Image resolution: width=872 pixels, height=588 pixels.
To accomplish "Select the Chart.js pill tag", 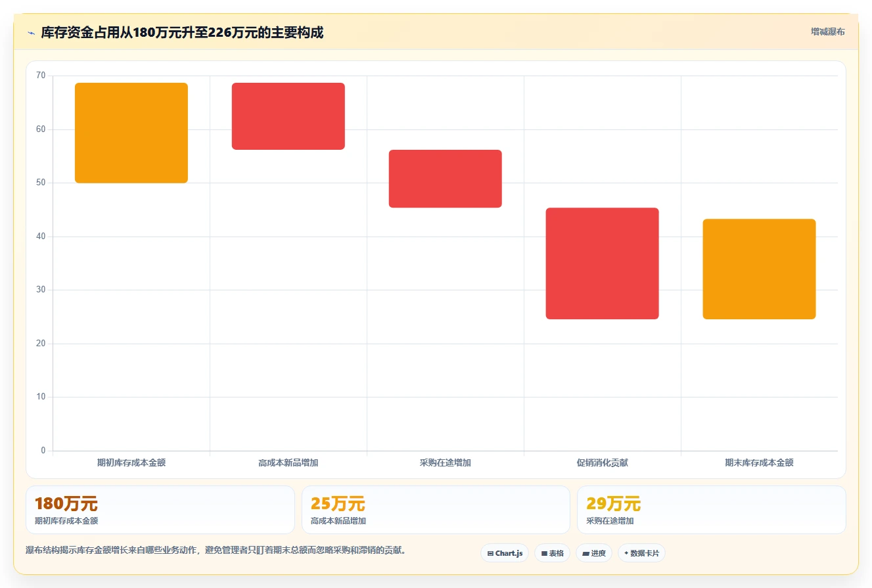I will click(505, 553).
